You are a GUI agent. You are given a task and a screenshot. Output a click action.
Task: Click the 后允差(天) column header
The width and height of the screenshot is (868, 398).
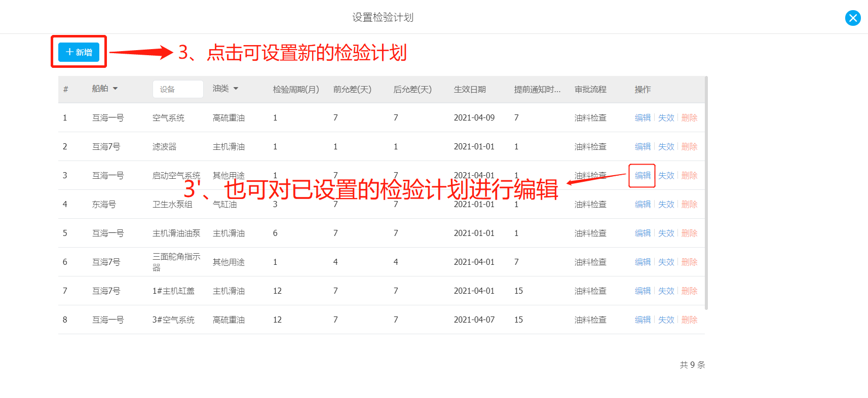click(x=412, y=89)
